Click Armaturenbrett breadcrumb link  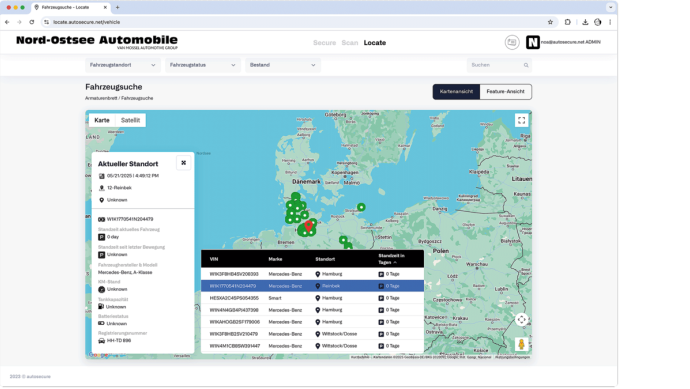coord(101,98)
